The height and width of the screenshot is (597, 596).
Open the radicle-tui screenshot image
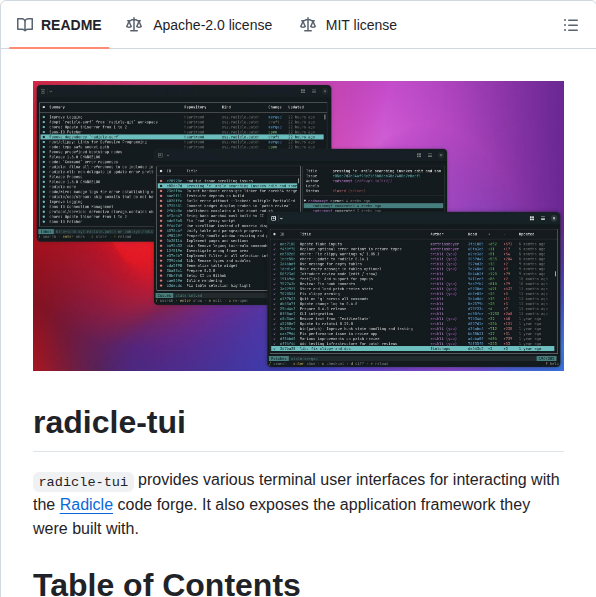coord(298,226)
